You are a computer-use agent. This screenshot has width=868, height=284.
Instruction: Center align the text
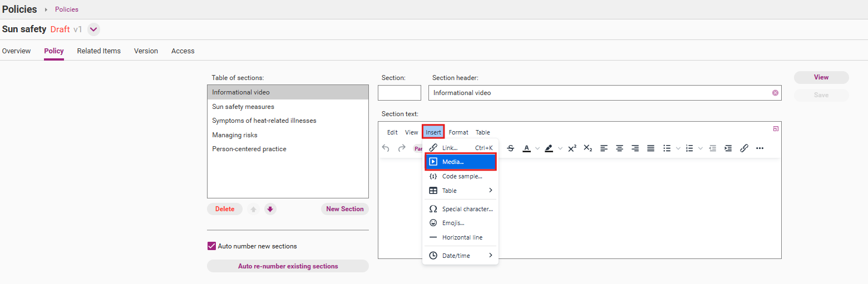point(619,148)
